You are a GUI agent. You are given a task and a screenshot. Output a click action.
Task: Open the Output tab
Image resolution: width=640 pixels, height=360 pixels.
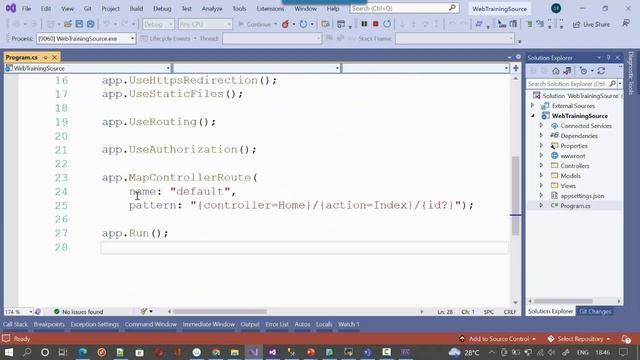coord(250,324)
